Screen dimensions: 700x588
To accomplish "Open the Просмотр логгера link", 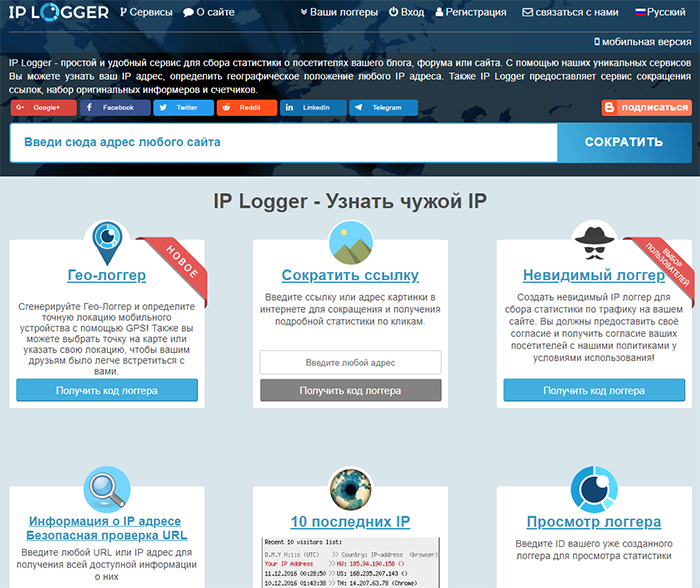I will tap(594, 521).
